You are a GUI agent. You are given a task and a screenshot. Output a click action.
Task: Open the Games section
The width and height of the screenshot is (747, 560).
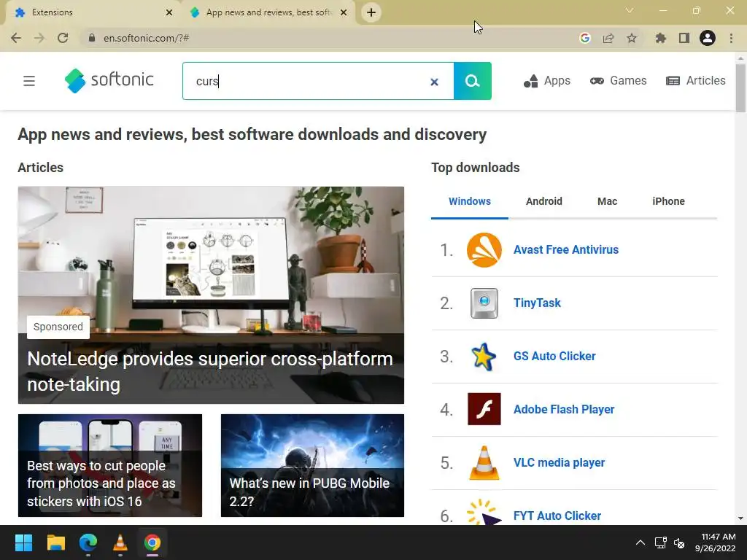618,80
